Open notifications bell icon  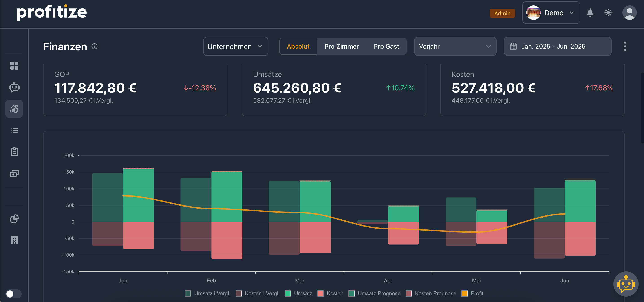[x=590, y=13]
